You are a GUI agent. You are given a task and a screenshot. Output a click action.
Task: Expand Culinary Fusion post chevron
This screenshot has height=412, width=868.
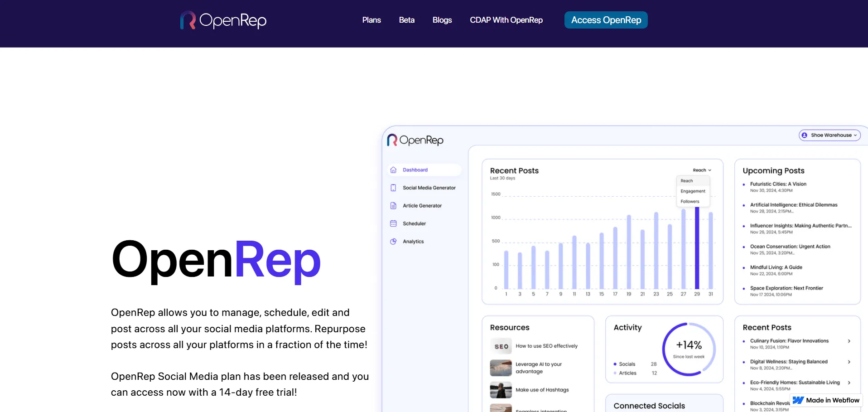click(849, 341)
